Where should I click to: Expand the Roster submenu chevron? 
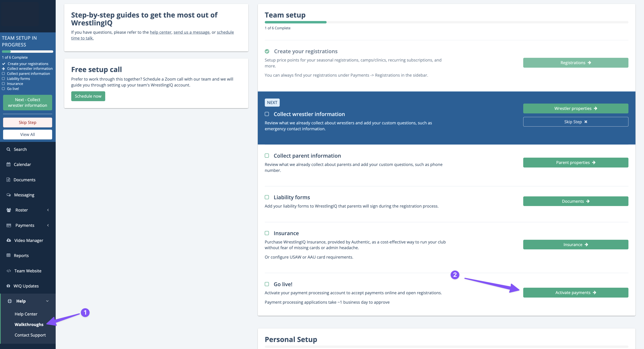pyautogui.click(x=48, y=210)
